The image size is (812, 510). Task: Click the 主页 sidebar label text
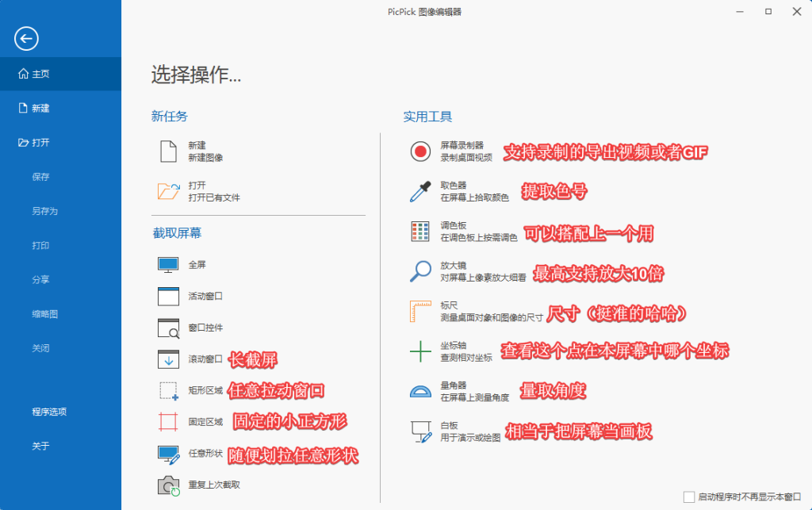pos(40,74)
